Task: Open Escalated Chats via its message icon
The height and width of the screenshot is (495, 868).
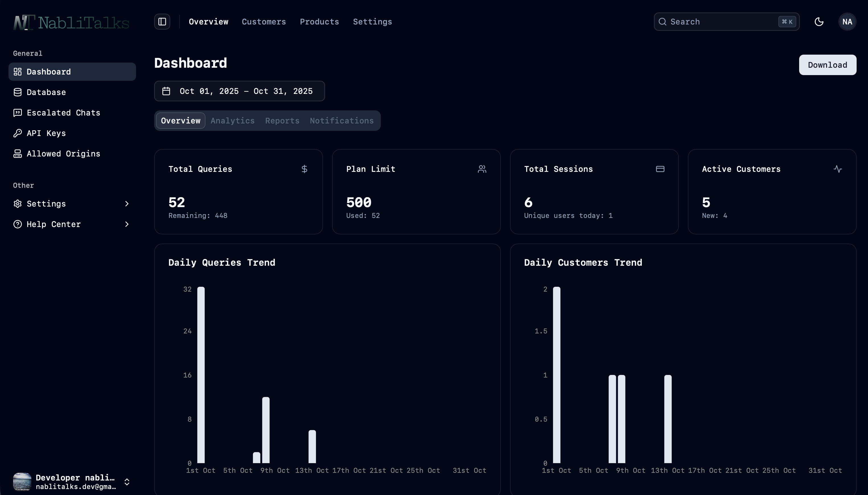Action: pyautogui.click(x=18, y=113)
